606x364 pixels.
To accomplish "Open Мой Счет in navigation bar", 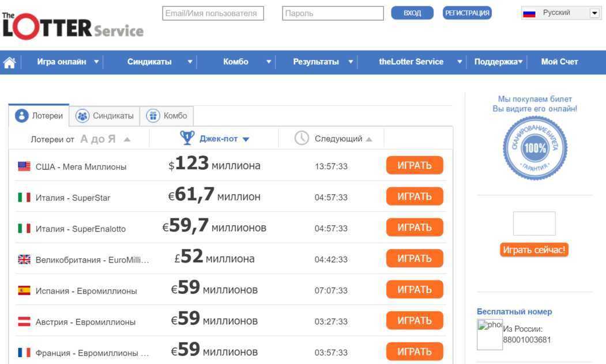I will click(x=559, y=62).
